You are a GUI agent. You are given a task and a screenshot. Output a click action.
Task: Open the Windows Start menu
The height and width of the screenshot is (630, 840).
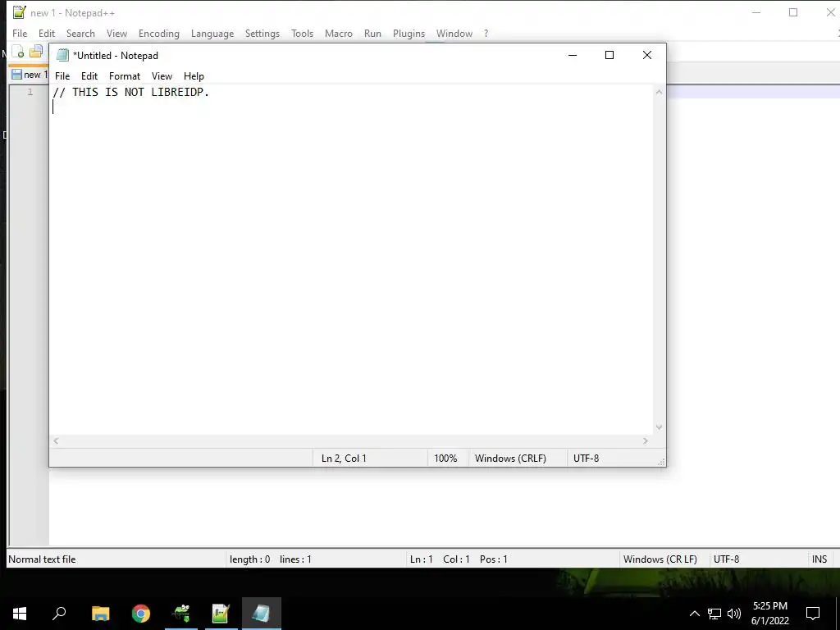point(20,614)
